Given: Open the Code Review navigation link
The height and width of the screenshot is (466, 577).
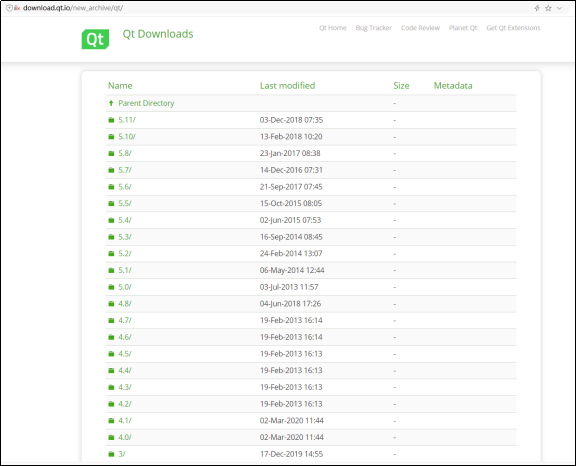Looking at the screenshot, I should 420,28.
